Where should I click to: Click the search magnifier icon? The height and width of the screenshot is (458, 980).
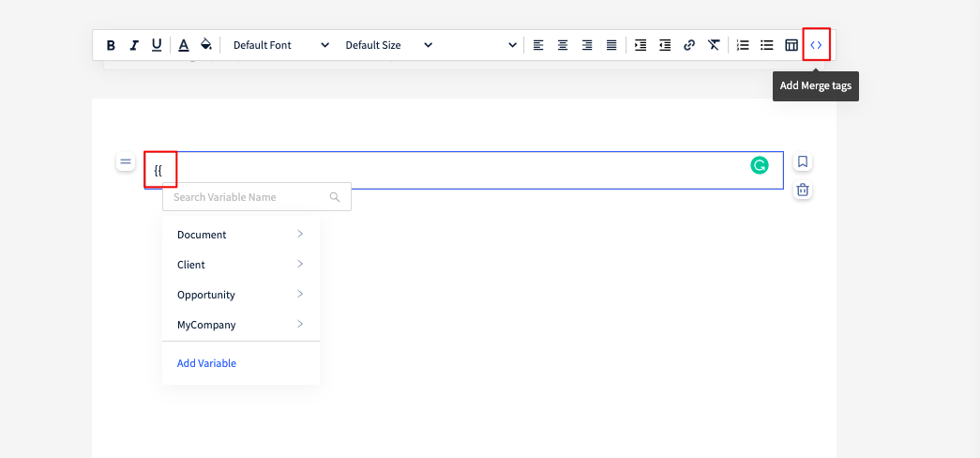335,197
